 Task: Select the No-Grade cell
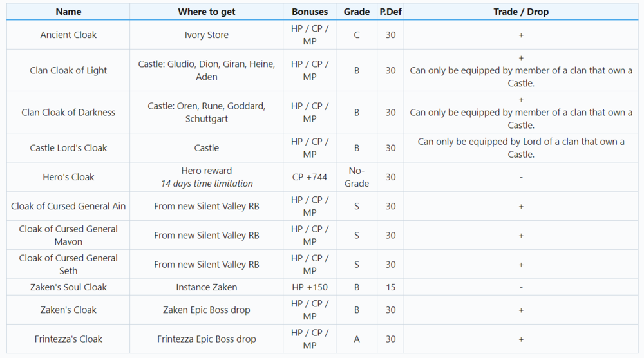pos(357,177)
